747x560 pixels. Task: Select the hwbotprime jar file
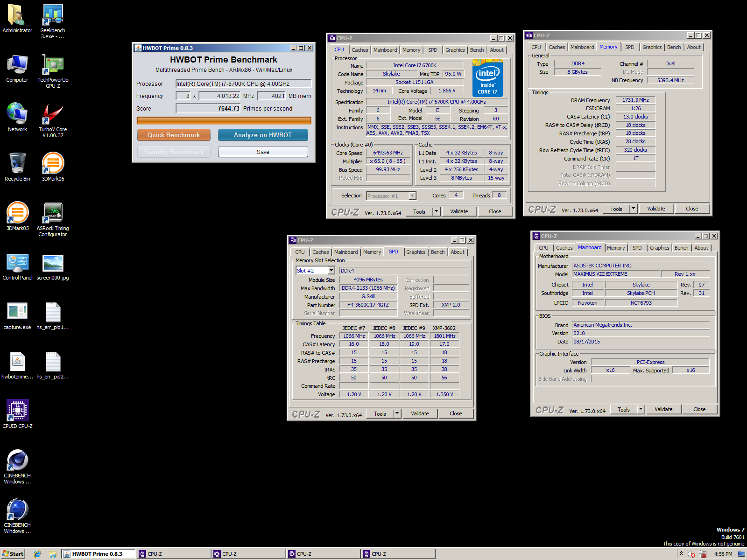(17, 365)
